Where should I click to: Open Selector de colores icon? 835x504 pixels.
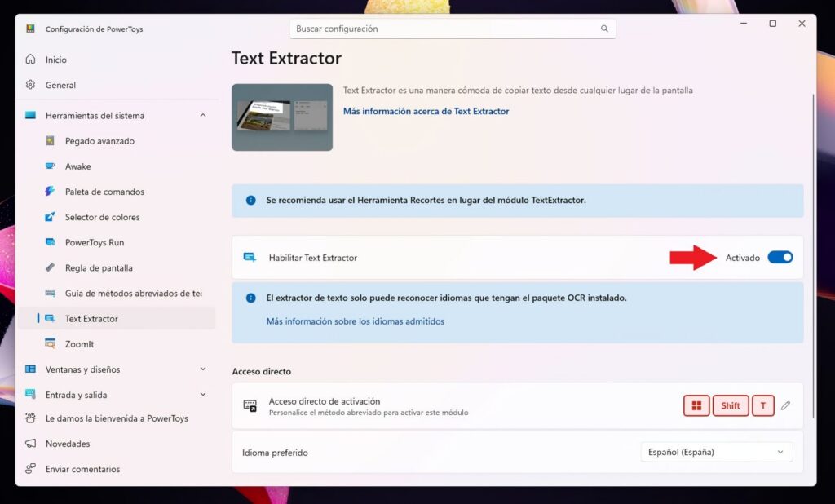point(50,217)
